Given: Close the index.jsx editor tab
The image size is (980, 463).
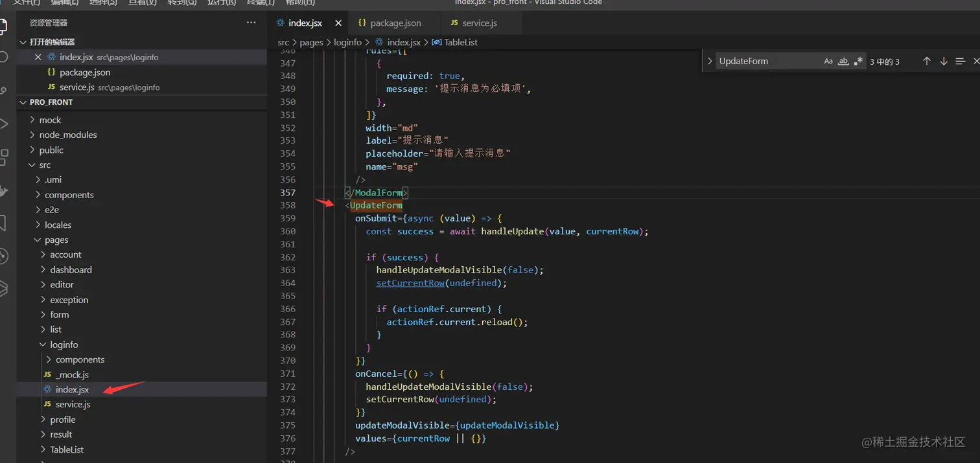Looking at the screenshot, I should click(x=338, y=23).
